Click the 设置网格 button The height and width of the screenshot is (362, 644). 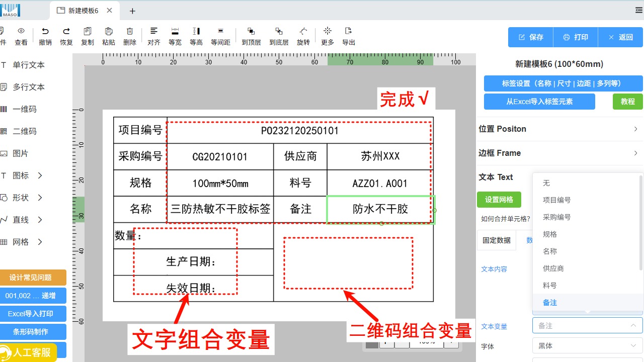499,200
